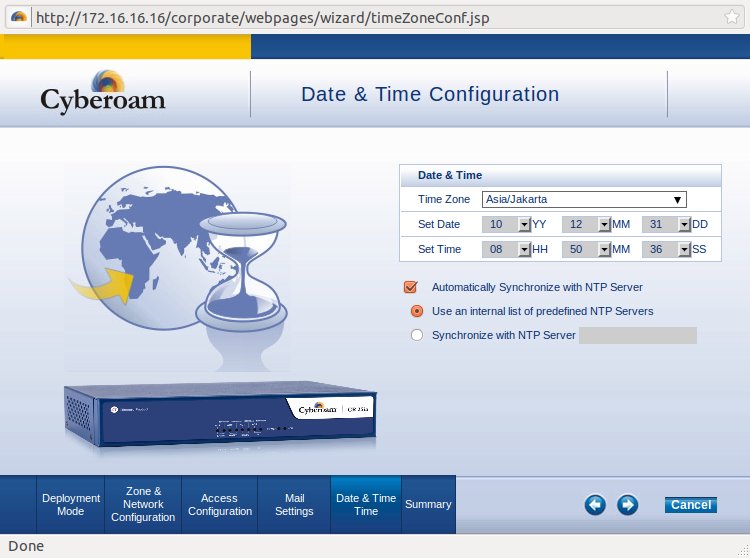750x558 pixels.
Task: Select internal list of predefined NTP Servers
Action: pyautogui.click(x=417, y=311)
